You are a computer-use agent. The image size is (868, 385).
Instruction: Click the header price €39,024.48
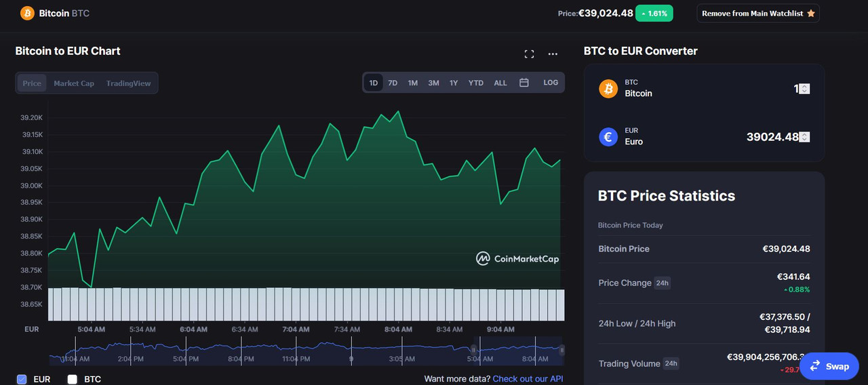click(606, 13)
